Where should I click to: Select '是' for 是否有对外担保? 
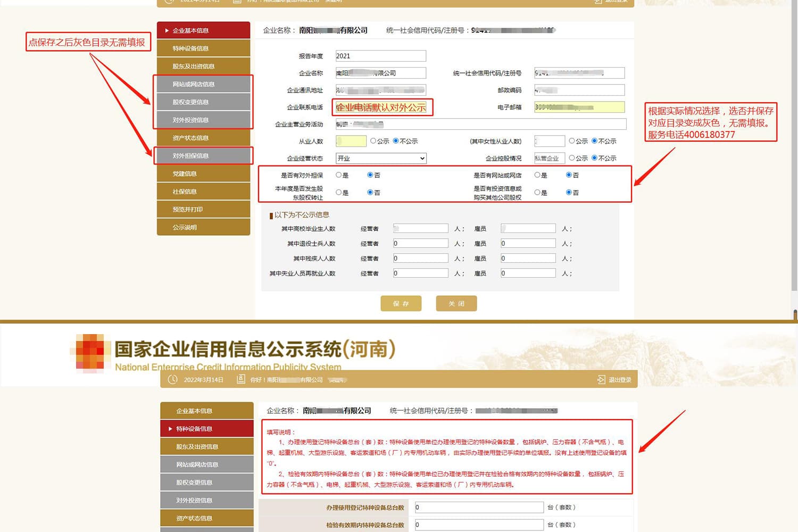pyautogui.click(x=339, y=175)
